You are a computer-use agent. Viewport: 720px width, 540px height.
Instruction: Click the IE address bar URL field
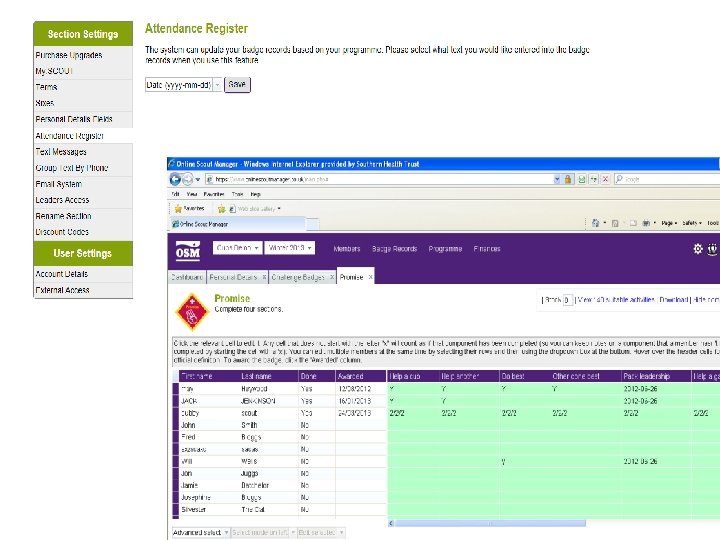(x=379, y=179)
